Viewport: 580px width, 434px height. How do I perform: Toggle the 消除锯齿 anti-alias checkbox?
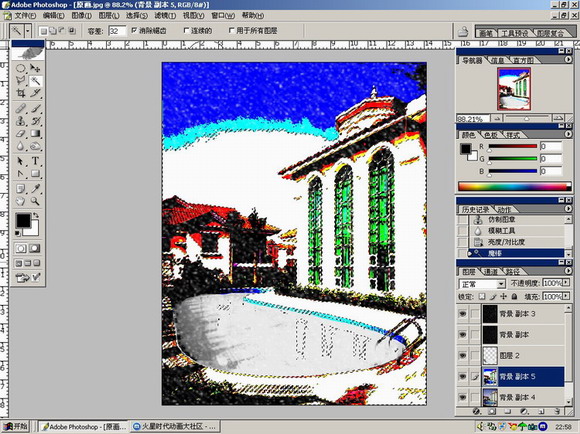point(134,31)
